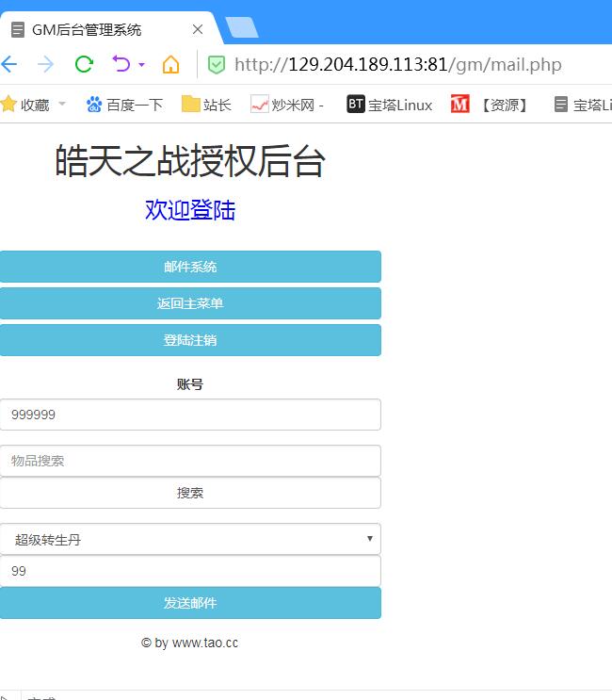Screen dimensions: 612x700
Task: Click the 物品搜索 search input field
Action: 190,461
